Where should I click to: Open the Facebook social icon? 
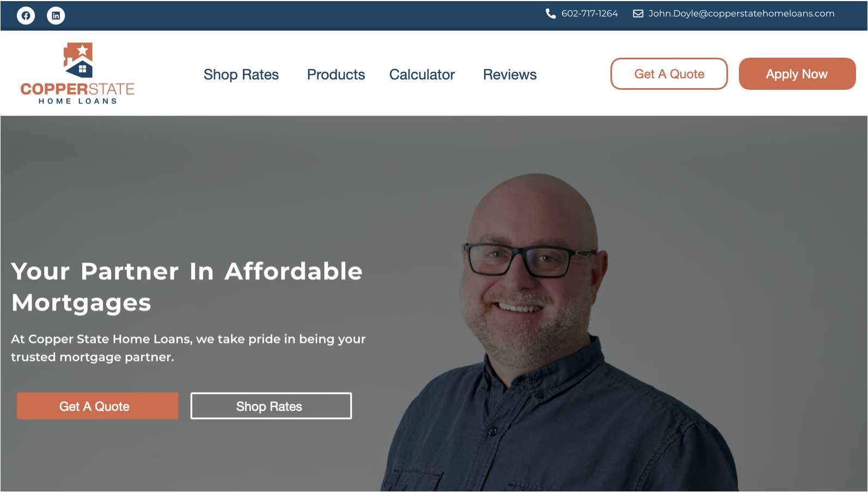(x=26, y=15)
